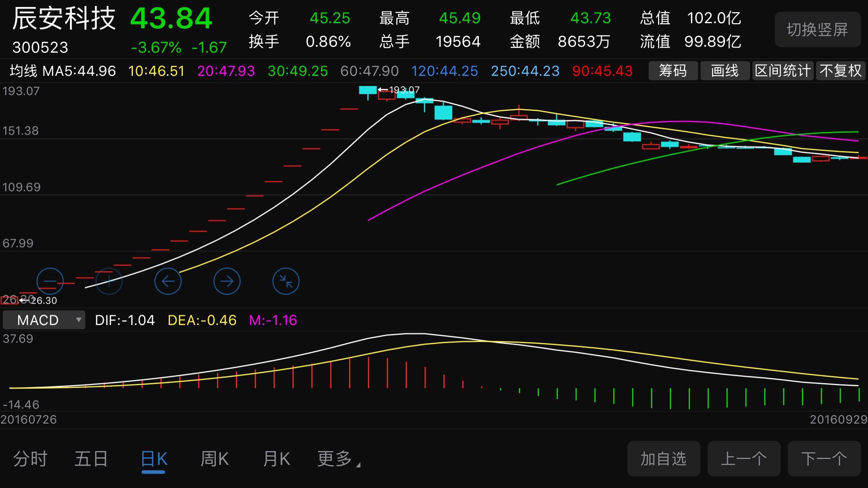
Task: Click 切换竖屏 button
Action: click(x=818, y=29)
